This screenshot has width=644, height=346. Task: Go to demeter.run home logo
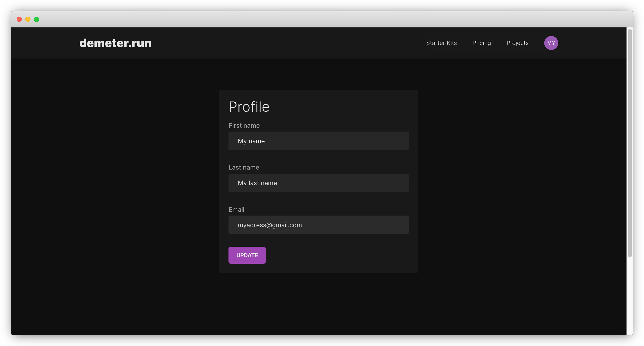(x=116, y=43)
